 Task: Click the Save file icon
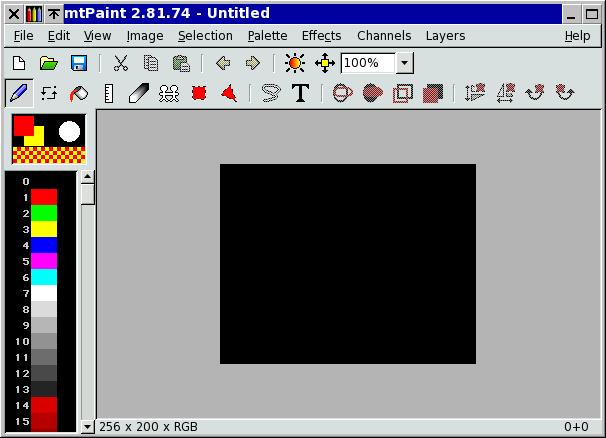[x=79, y=63]
